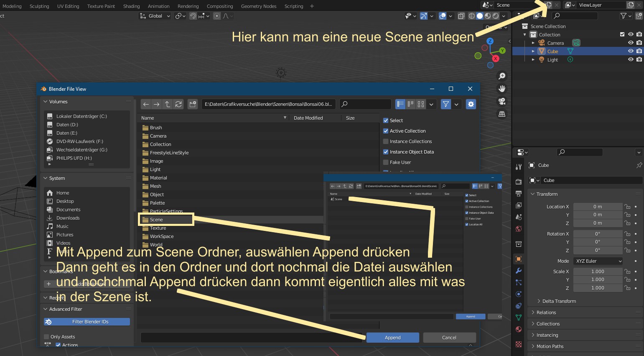Switch to Geometry Nodes workspace tab
Screen dimensions: 644x356
pos(259,6)
